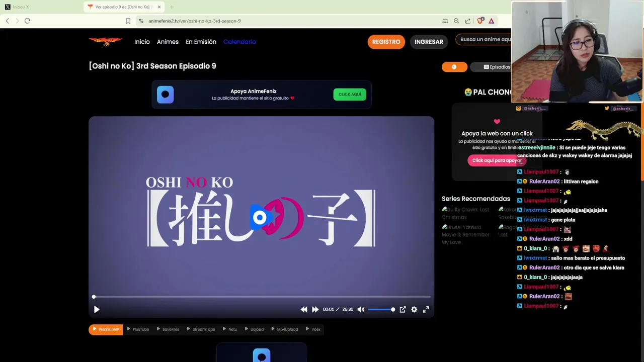Open a new browser tab

click(x=172, y=7)
